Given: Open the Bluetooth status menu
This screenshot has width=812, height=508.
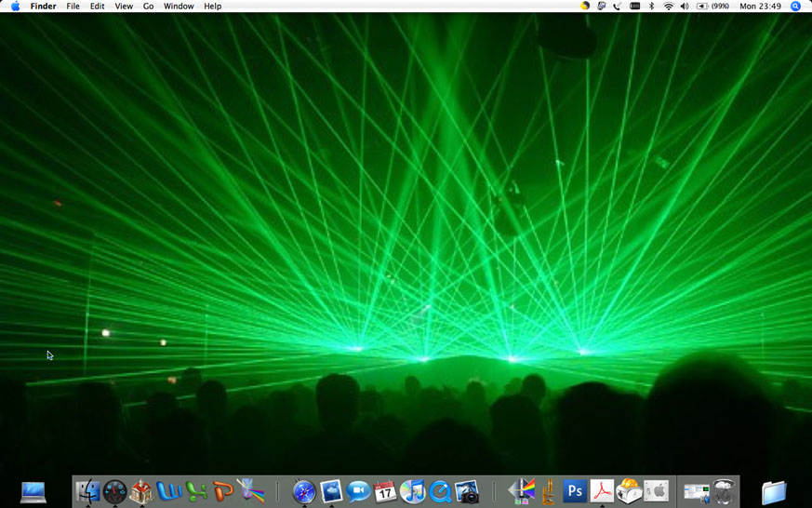Looking at the screenshot, I should pyautogui.click(x=652, y=7).
